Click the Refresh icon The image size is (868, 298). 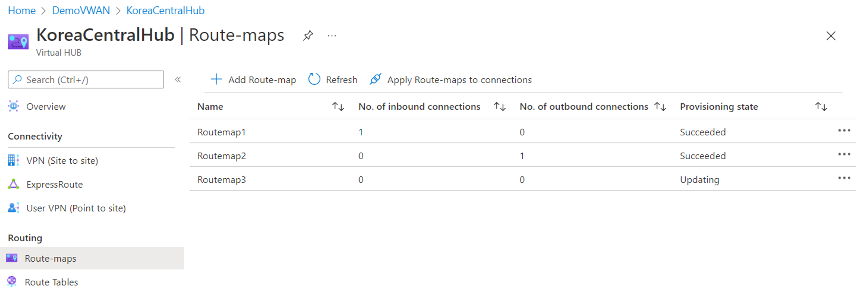tap(314, 79)
